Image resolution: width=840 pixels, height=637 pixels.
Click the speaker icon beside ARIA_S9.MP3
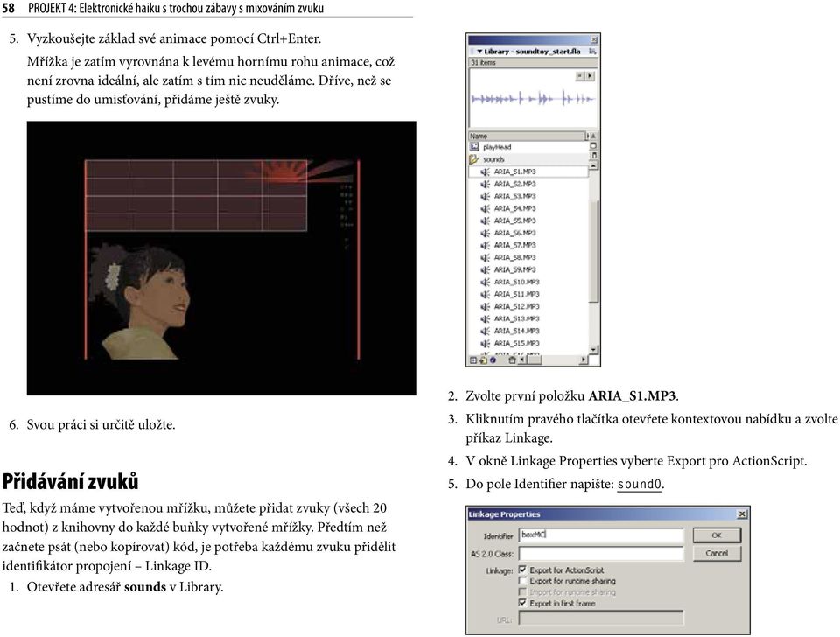point(486,270)
